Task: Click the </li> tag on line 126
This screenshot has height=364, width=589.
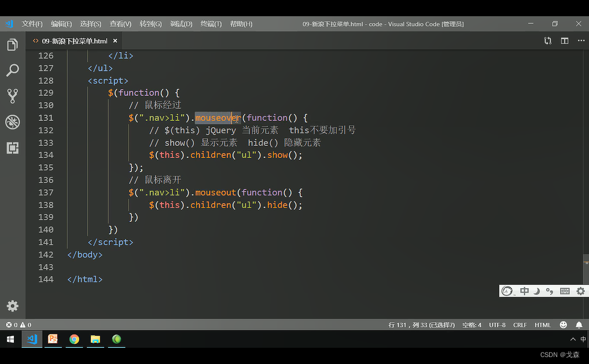Action: (x=120, y=56)
